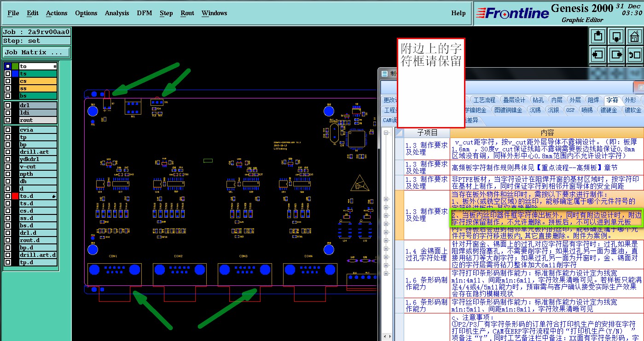Image resolution: width=644 pixels, height=341 pixels.
Task: Switch to the 阻焊 tab
Action: (593, 100)
